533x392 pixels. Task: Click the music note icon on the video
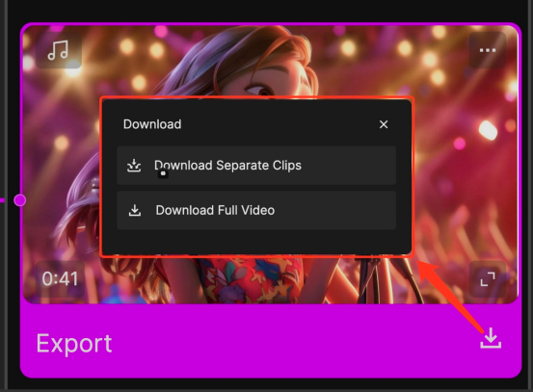59,50
